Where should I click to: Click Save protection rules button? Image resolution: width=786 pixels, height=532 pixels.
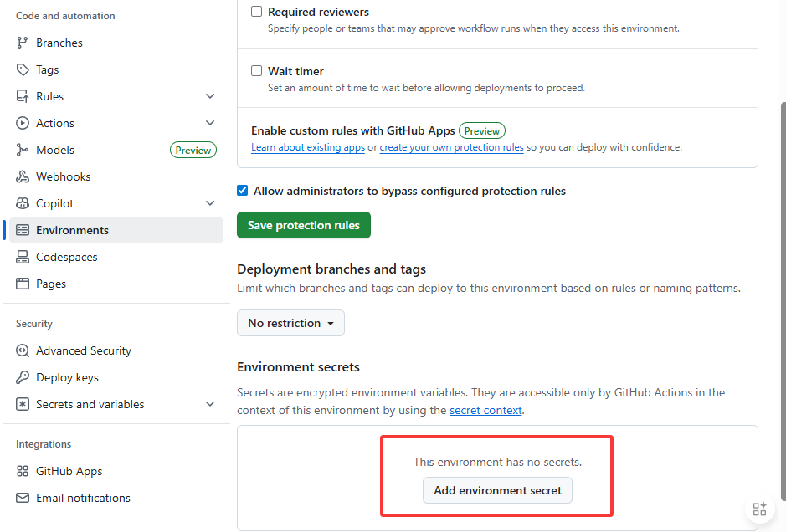[304, 225]
